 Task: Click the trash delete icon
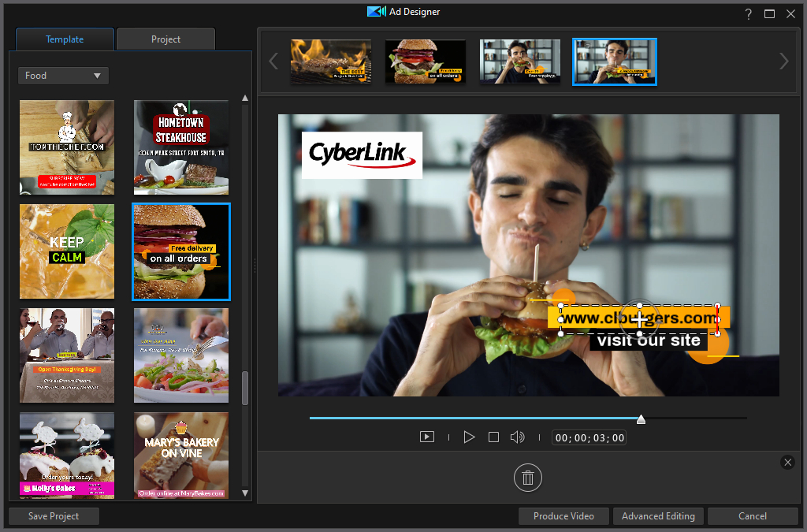pos(527,478)
